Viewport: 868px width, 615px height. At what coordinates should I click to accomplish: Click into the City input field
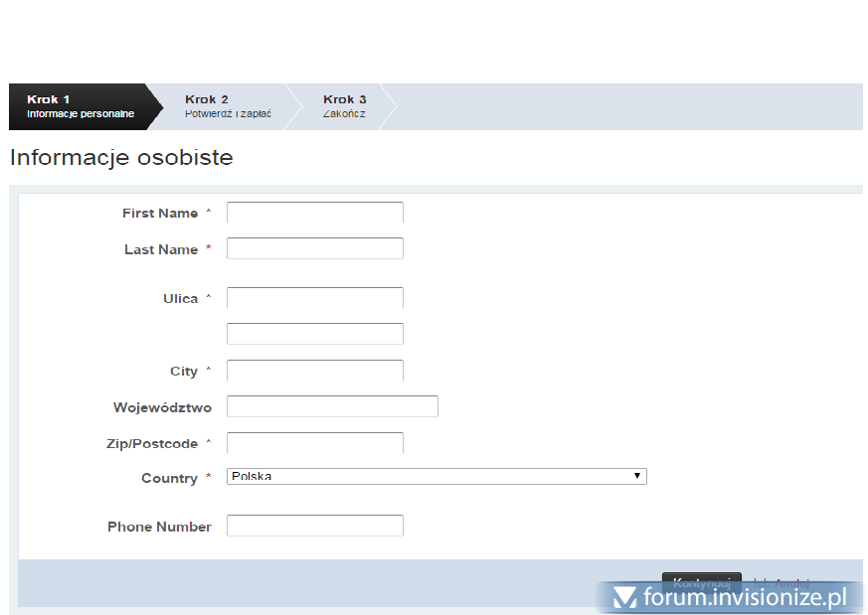tap(314, 371)
